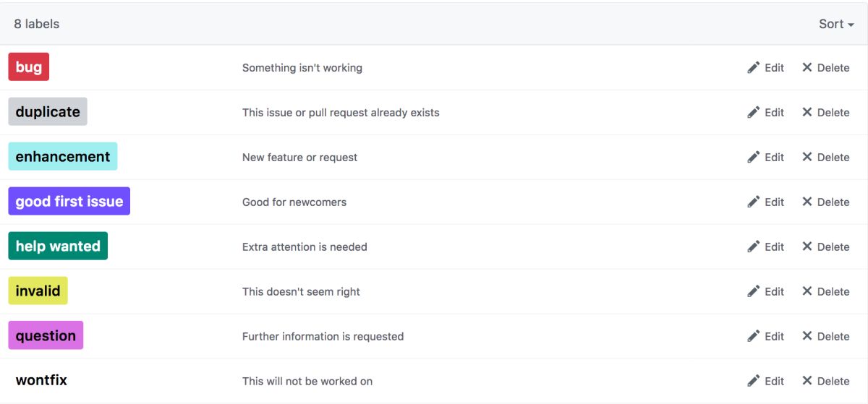Screen dimensions: 868x404
Task: Edit the question label
Action: (x=766, y=336)
